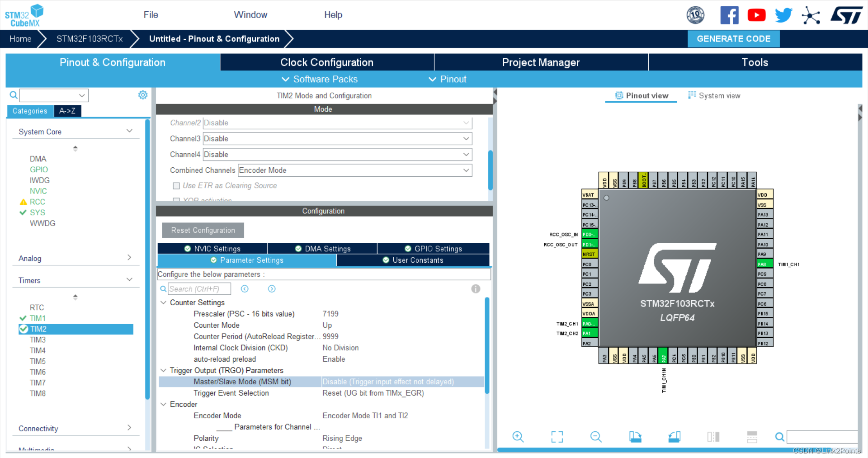
Task: Switch to Project Manager tab
Action: 541,62
